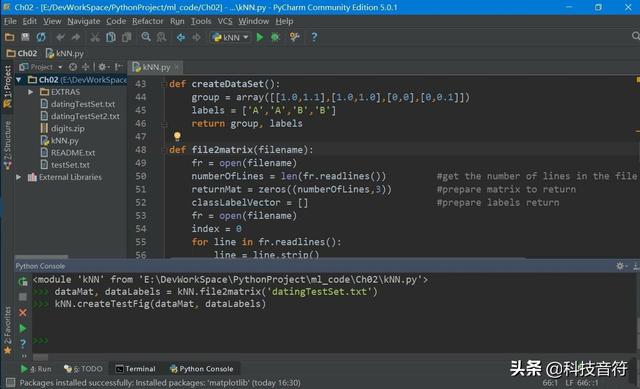
Task: Toggle the 1: Project side tool window
Action: pos(7,87)
